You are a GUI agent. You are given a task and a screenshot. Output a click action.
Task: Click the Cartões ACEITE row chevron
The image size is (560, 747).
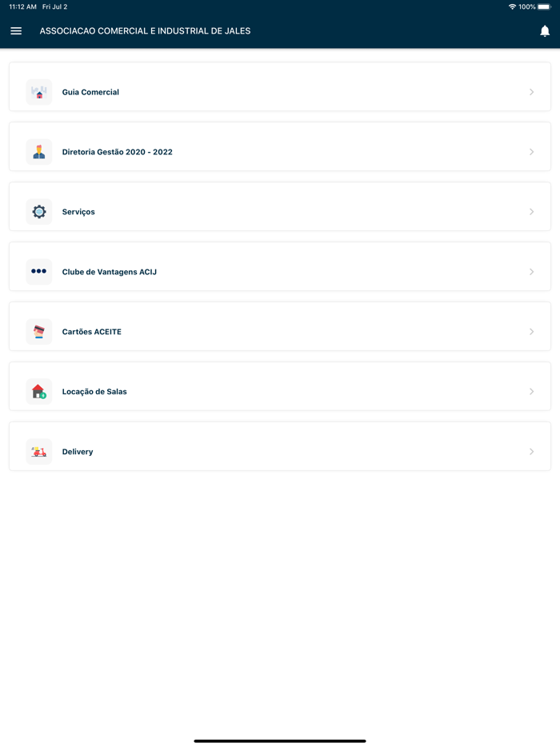coord(531,332)
